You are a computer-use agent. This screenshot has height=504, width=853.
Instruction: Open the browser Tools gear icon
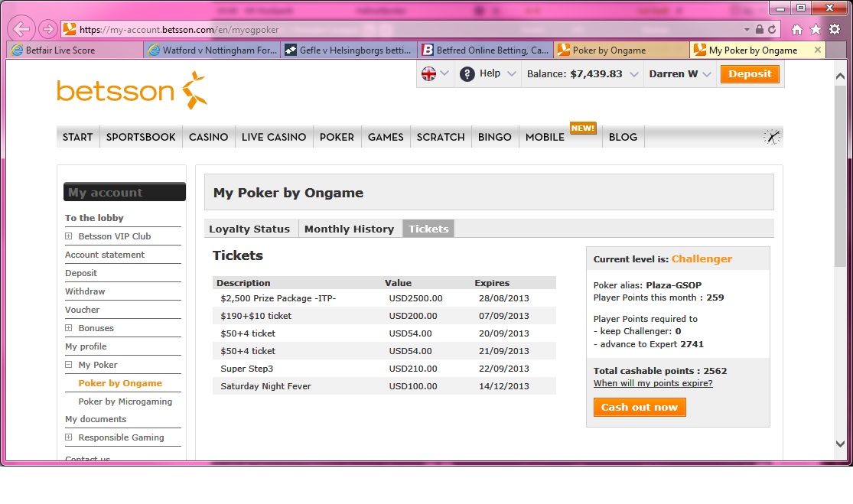click(835, 29)
